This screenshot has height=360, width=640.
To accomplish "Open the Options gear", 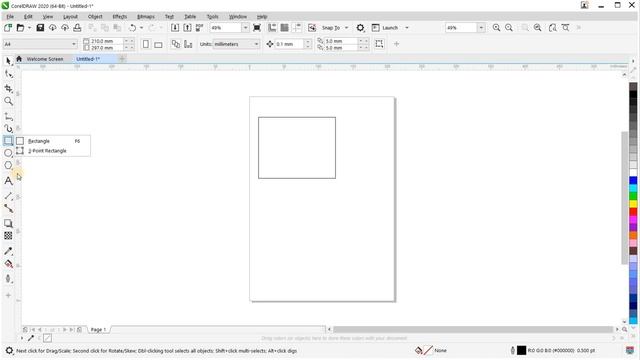I will 360,28.
